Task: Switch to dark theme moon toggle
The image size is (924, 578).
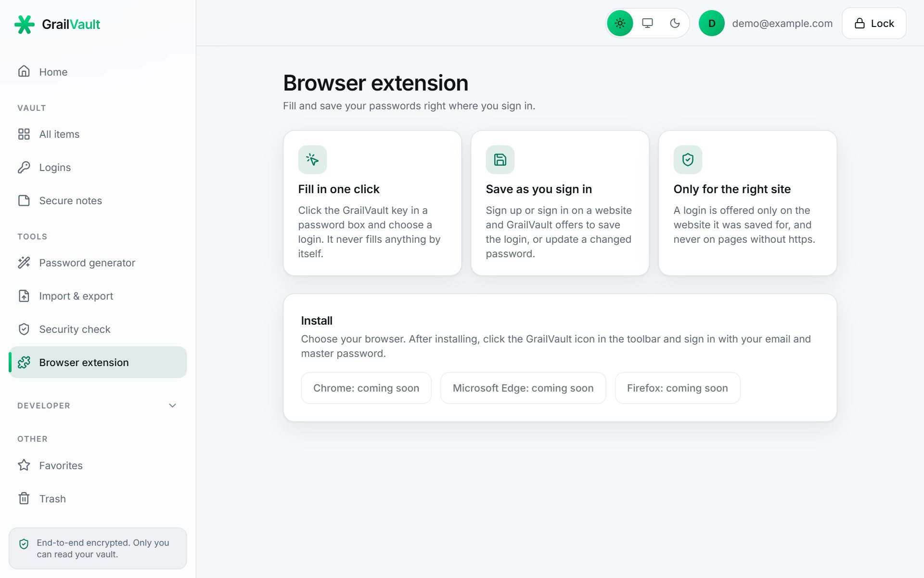Action: (x=675, y=23)
